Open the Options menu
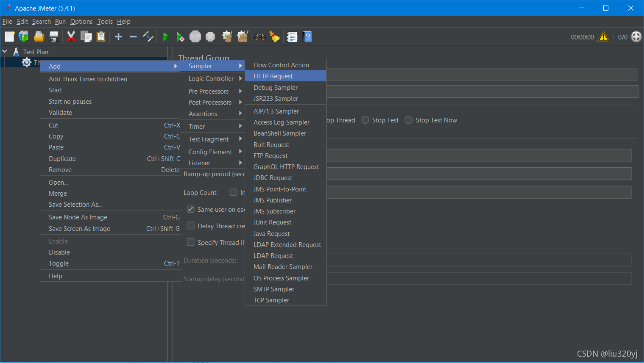The image size is (644, 363). pyautogui.click(x=81, y=22)
